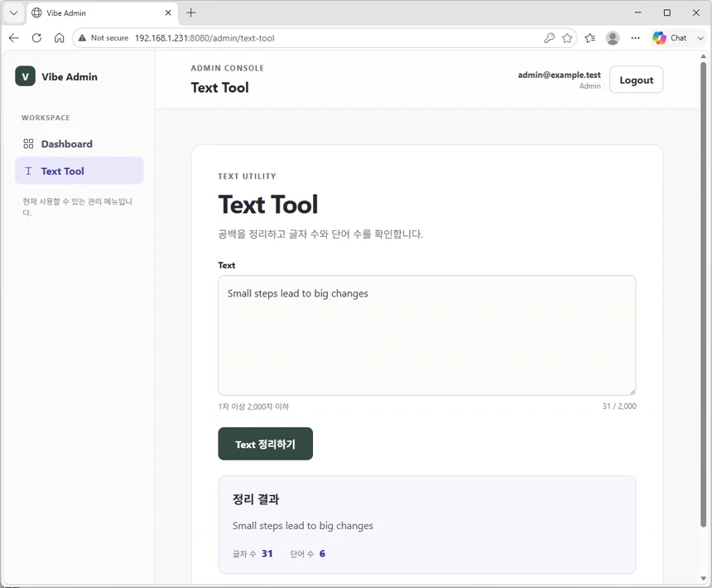Click the 31 / 2,000 character counter
712x588 pixels.
click(x=619, y=407)
